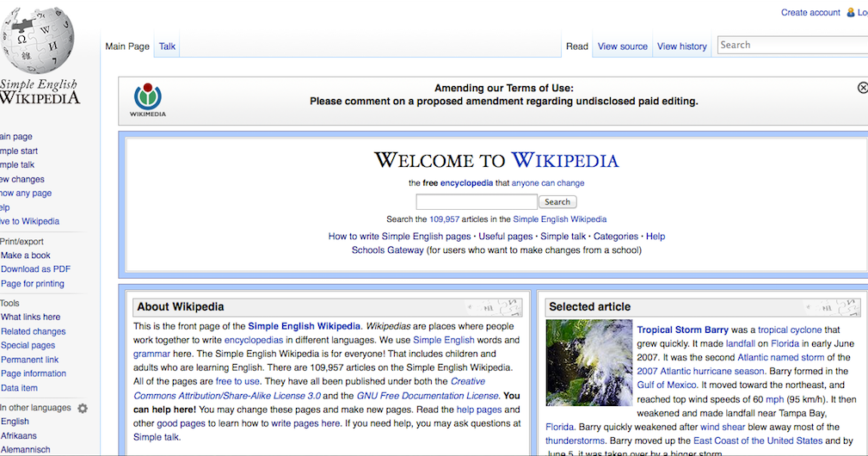The image size is (868, 456).
Task: Click the Wikimedia logo in banner
Action: (x=148, y=100)
